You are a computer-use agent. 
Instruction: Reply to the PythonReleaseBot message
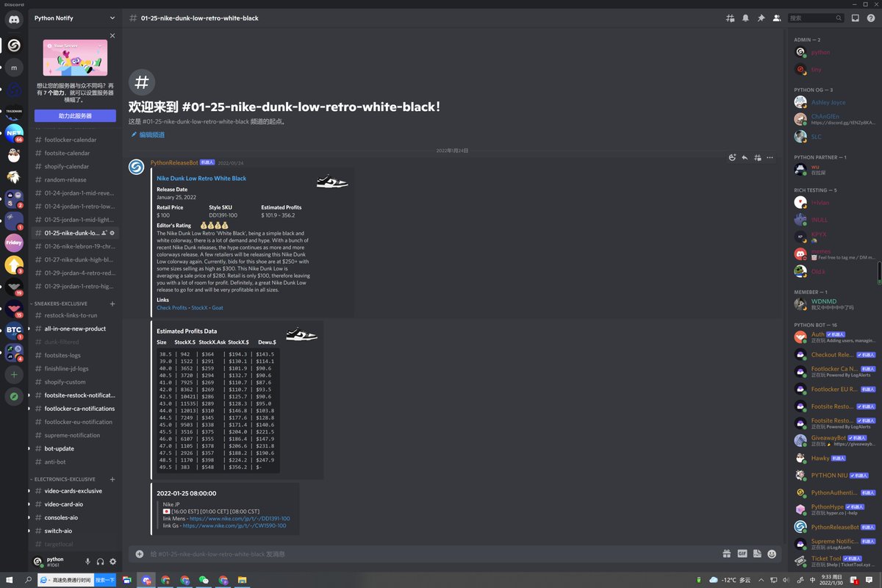[745, 157]
